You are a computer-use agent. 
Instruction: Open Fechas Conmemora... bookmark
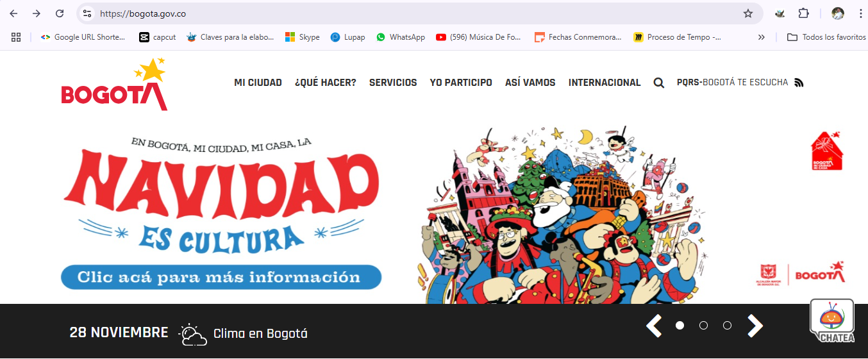pos(578,37)
